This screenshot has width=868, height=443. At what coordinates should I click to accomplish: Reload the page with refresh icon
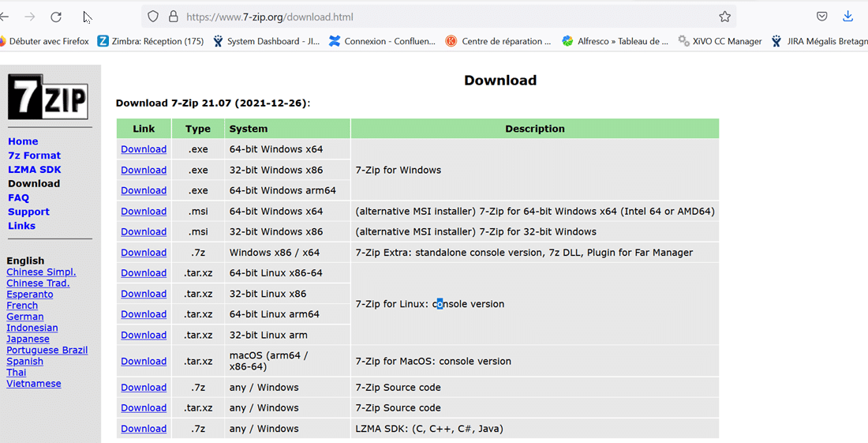pyautogui.click(x=56, y=17)
